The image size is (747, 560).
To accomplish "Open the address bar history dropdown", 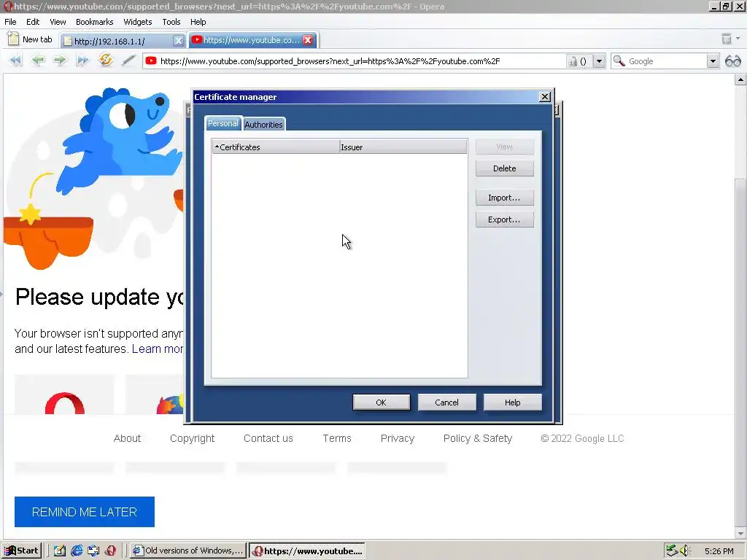I will (600, 61).
